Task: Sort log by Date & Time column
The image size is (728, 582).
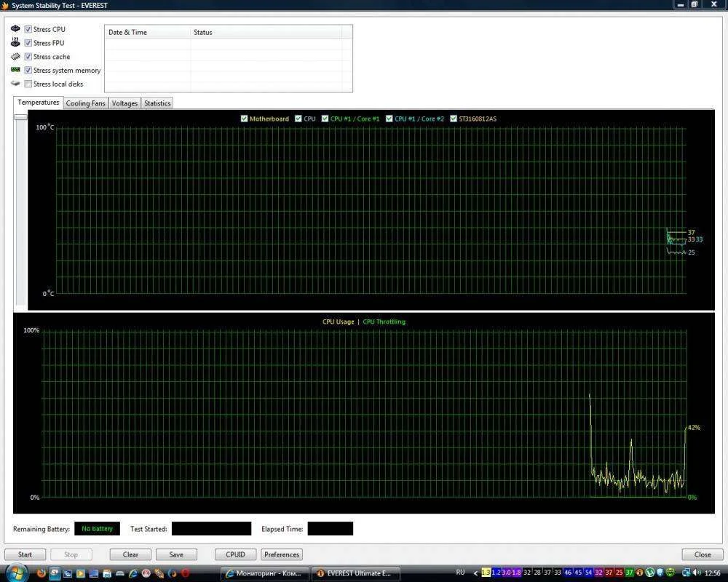Action: pos(148,32)
